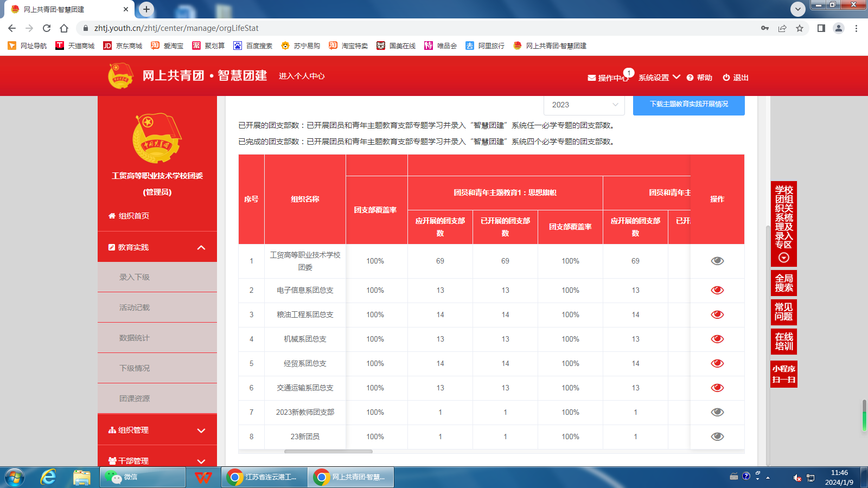Click the 组织首页 home icon in sidebar
Screen dimensions: 868x488
coord(112,216)
